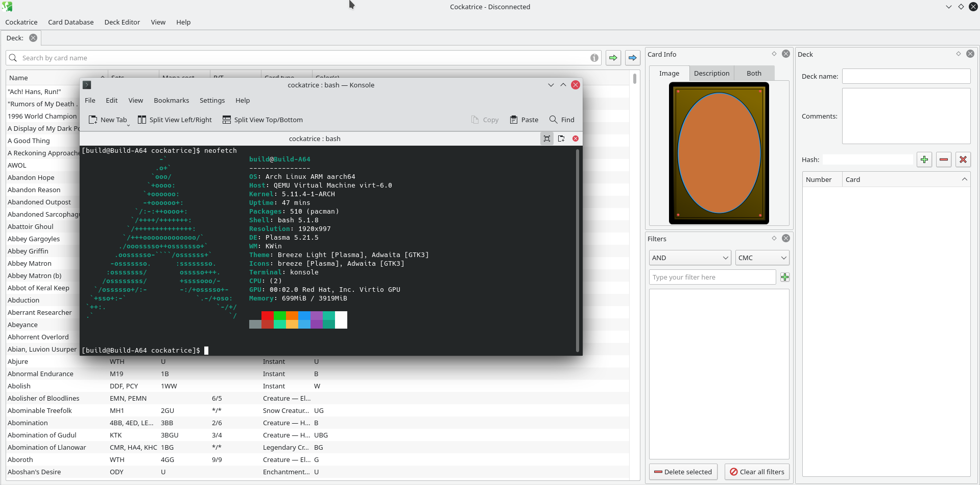Click the Type your filter here field

713,277
